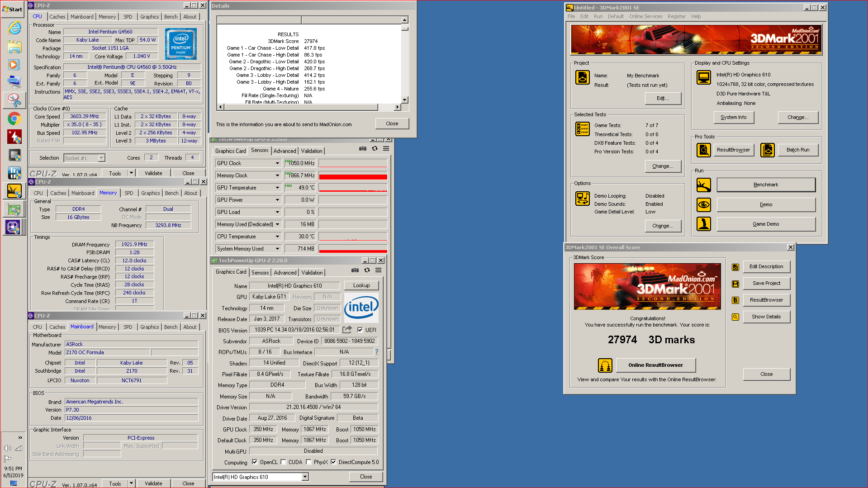Screen dimensions: 868x488
Task: Open the File menu in 3DMark2001
Action: [571, 16]
